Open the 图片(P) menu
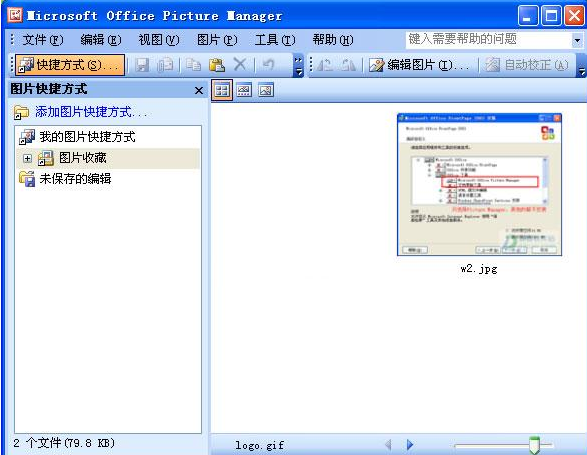This screenshot has height=455, width=587. (x=217, y=39)
